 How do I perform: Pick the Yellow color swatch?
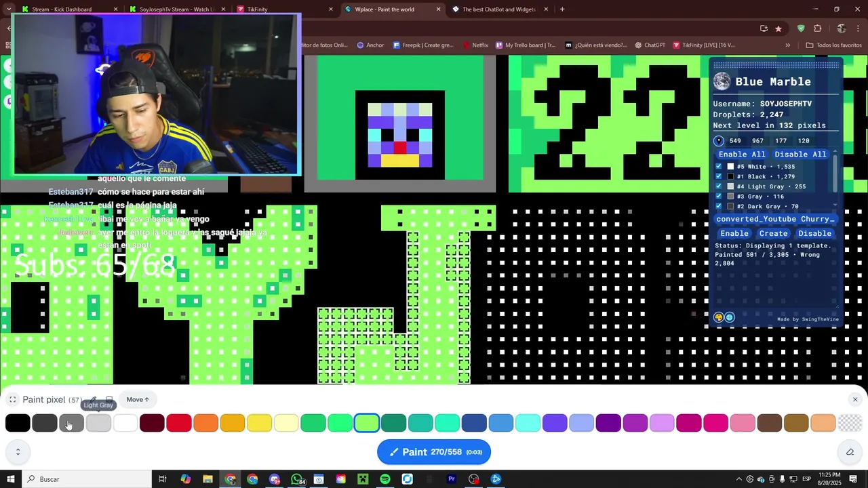tap(259, 423)
